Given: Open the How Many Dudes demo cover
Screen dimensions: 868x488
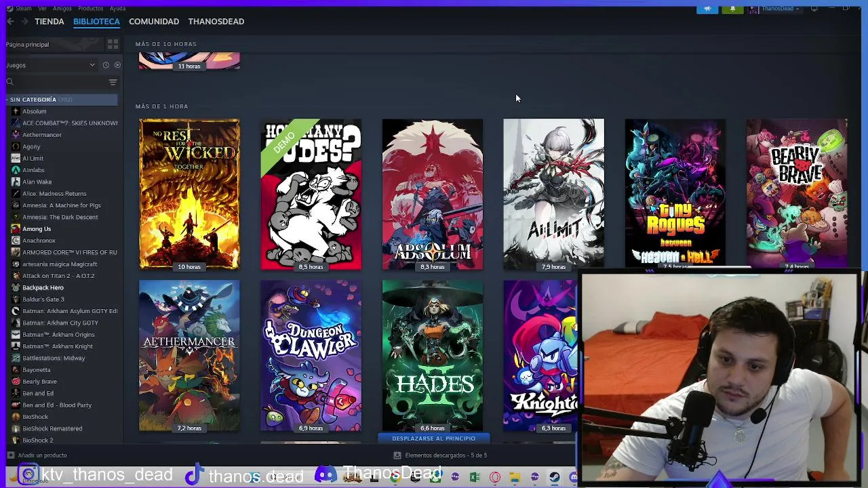Looking at the screenshot, I should (311, 195).
